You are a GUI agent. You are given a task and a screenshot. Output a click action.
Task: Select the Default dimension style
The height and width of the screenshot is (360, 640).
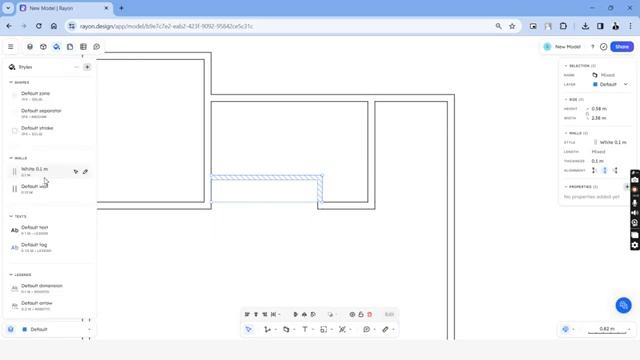49,289
